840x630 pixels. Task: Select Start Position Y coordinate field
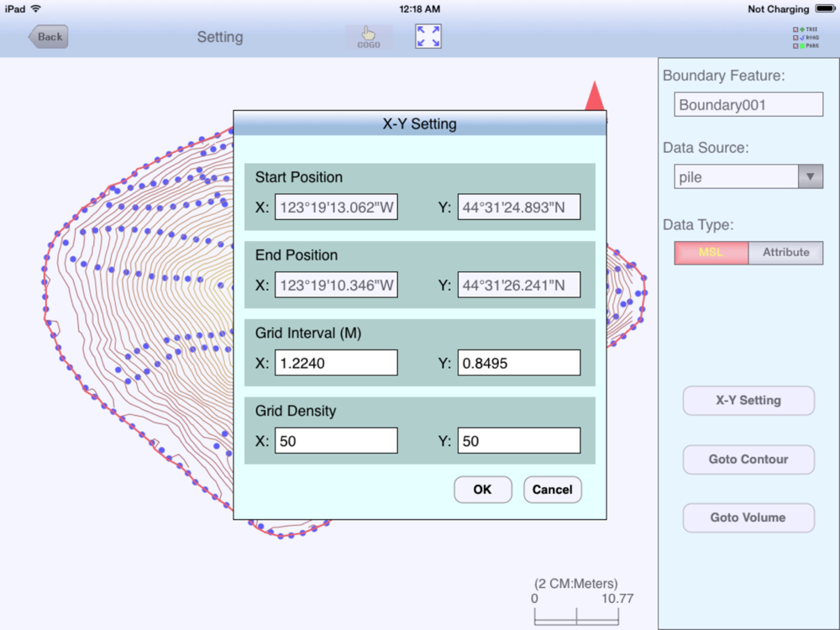coord(518,207)
